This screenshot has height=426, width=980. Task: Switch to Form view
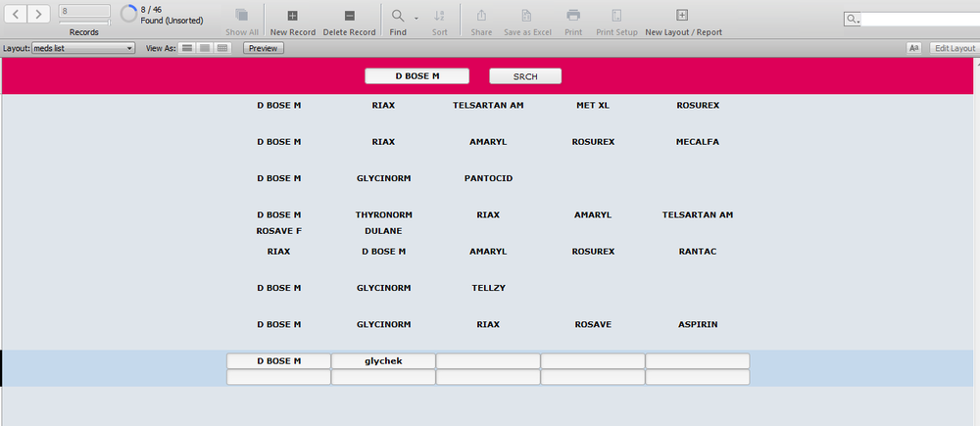(x=187, y=48)
